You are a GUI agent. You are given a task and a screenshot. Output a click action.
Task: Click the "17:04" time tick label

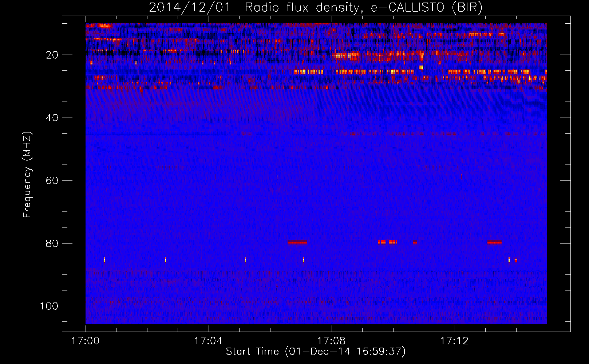pos(208,341)
